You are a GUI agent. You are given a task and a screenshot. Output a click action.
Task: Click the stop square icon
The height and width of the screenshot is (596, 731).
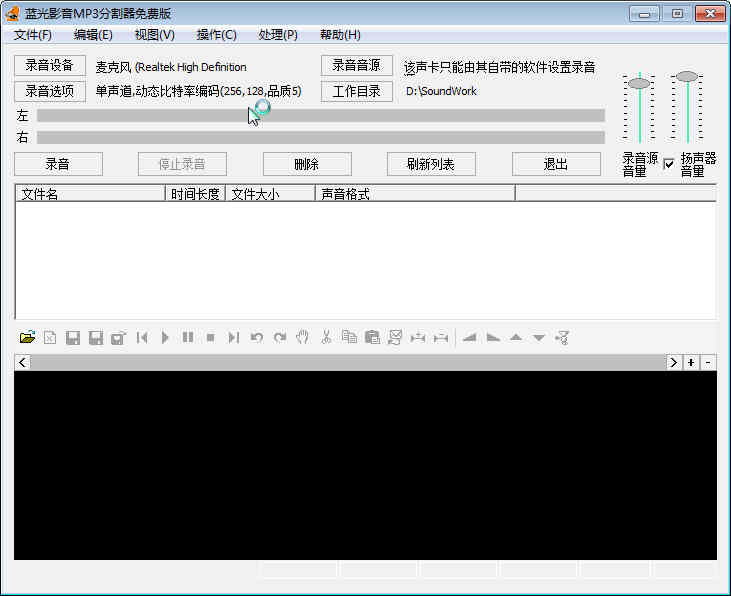click(210, 338)
